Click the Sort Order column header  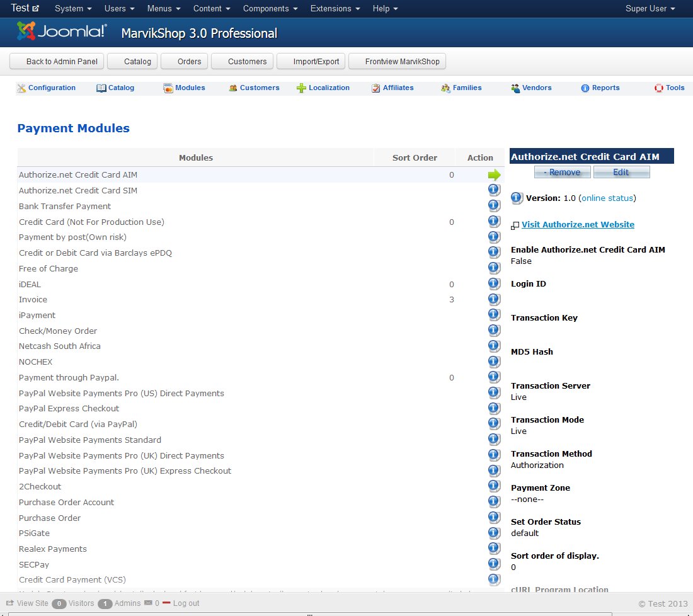coord(415,157)
